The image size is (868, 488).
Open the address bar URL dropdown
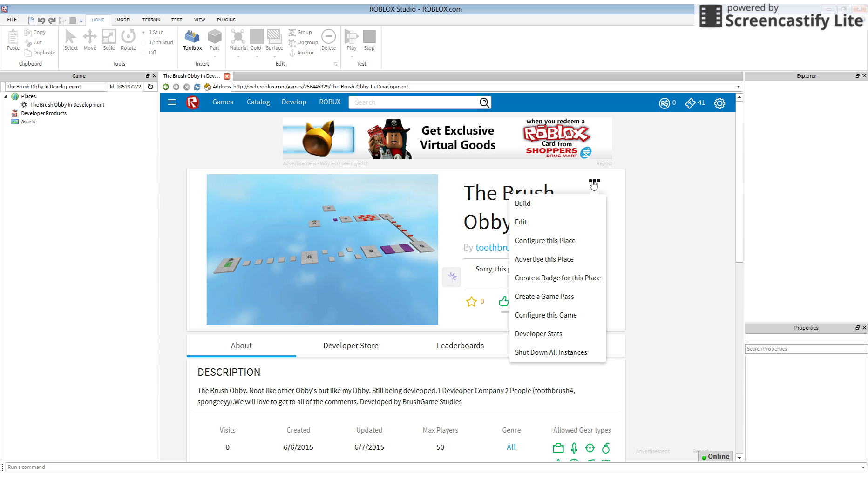click(738, 87)
